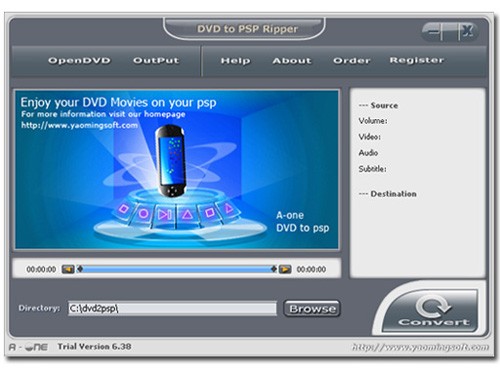Open the Register menu item
This screenshot has height=375, width=500.
417,60
